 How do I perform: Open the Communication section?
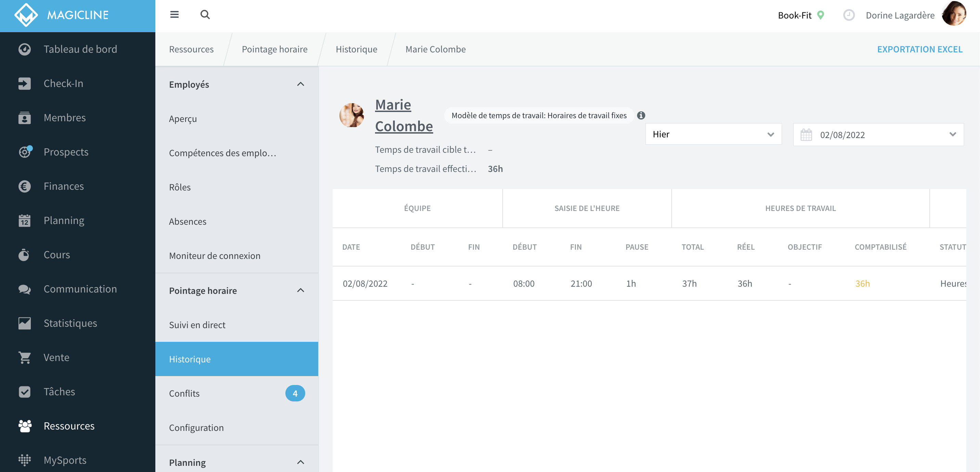pos(78,289)
